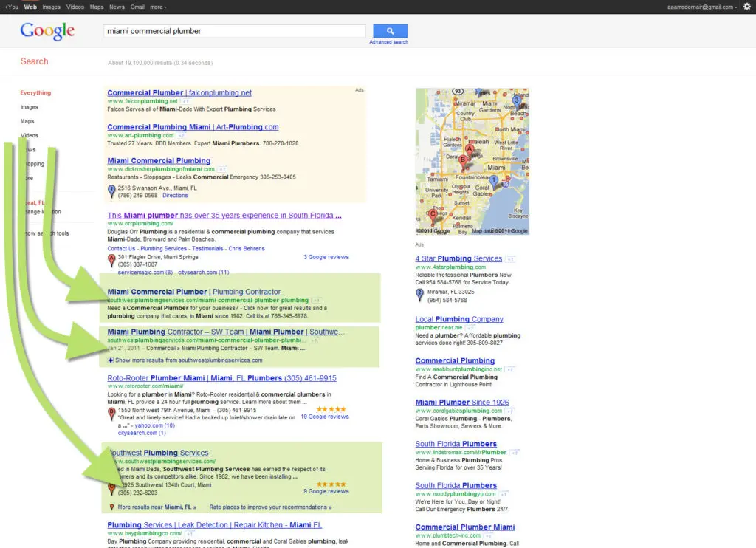
Task: Click the star rating for Southwest Plumbing Services
Action: coord(331,484)
